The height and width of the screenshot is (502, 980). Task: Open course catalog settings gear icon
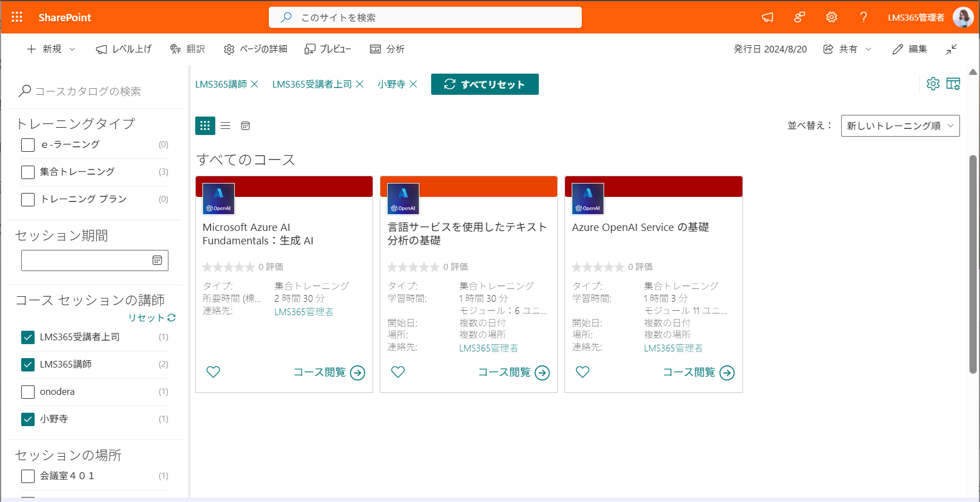click(933, 84)
